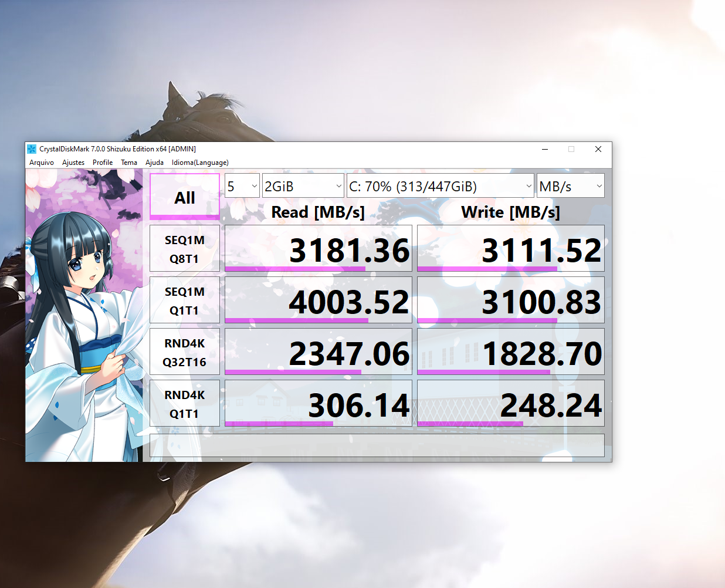Close the CrystalDiskMark window

pyautogui.click(x=598, y=149)
